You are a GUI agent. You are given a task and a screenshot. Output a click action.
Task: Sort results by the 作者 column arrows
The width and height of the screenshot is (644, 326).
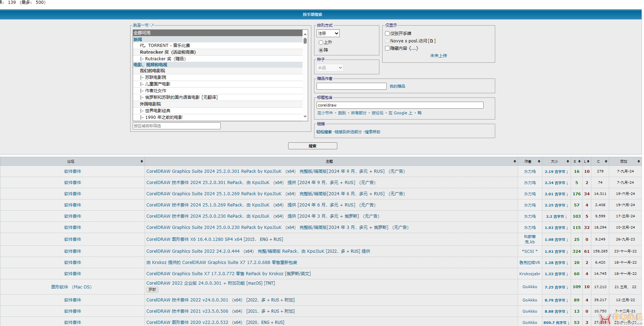pyautogui.click(x=539, y=162)
